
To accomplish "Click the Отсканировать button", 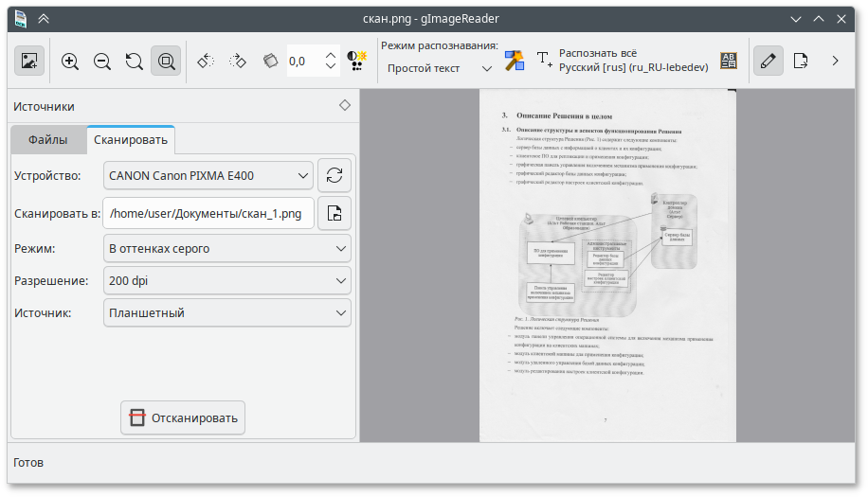I will pos(183,417).
